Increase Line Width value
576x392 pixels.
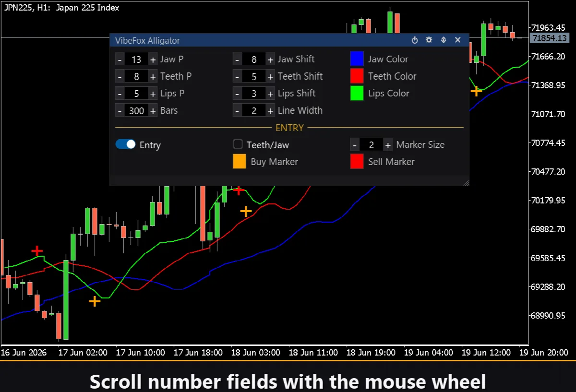click(270, 110)
